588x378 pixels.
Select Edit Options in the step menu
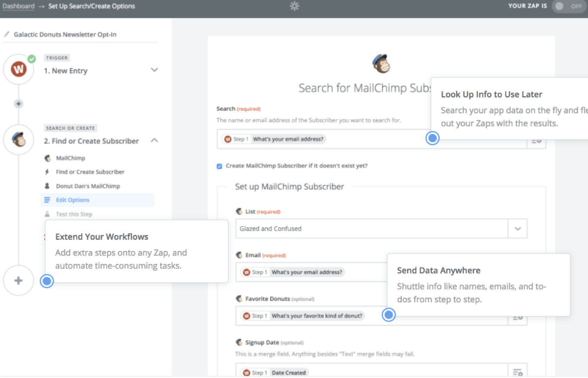[73, 200]
